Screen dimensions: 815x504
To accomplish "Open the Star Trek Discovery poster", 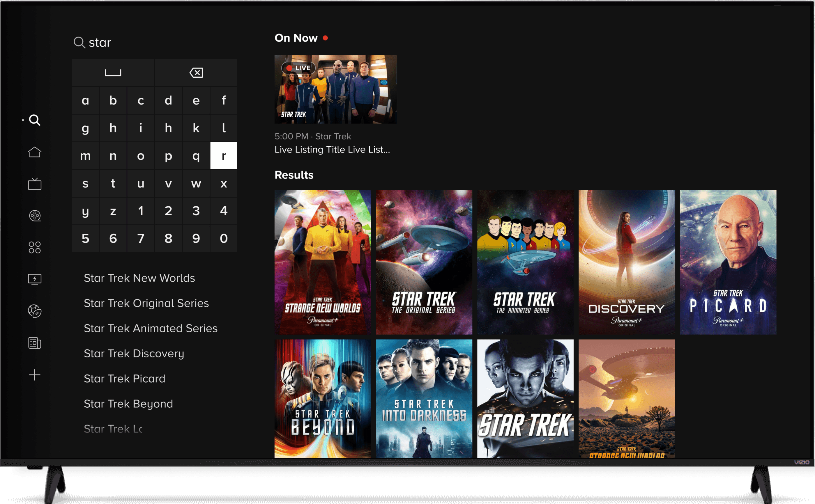I will click(627, 262).
